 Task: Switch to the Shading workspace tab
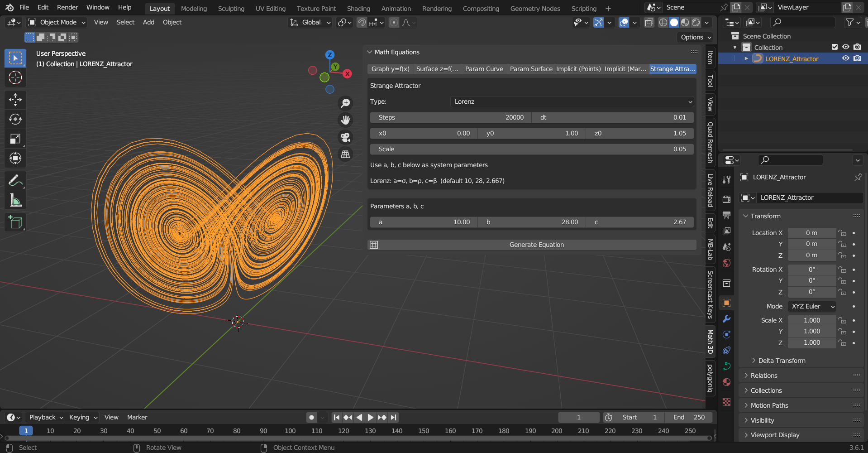pyautogui.click(x=358, y=8)
